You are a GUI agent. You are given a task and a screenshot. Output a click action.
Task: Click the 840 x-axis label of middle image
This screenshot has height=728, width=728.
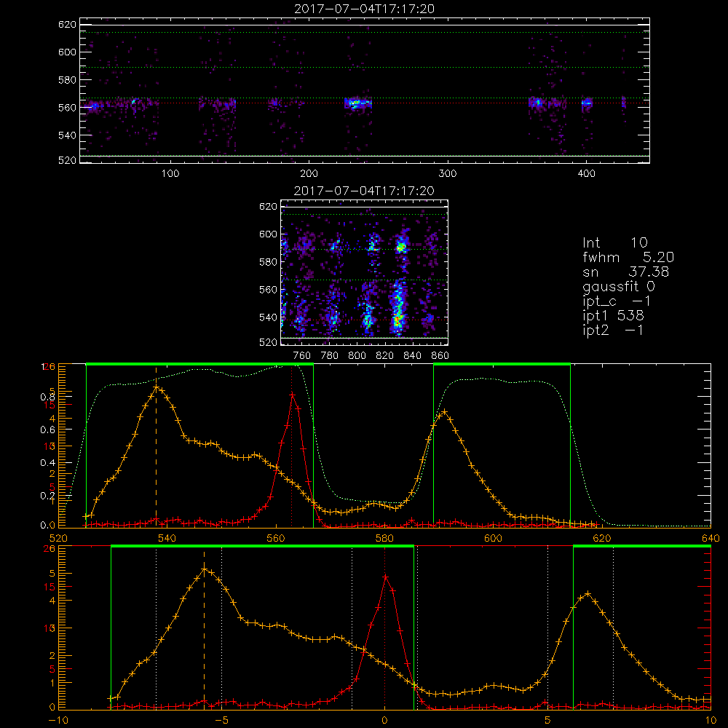click(412, 356)
